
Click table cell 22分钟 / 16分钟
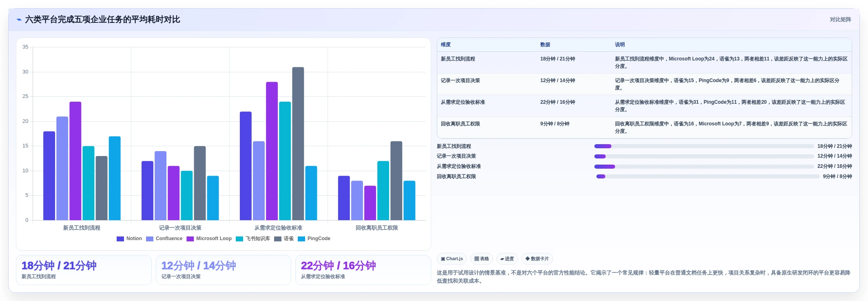[x=574, y=106]
